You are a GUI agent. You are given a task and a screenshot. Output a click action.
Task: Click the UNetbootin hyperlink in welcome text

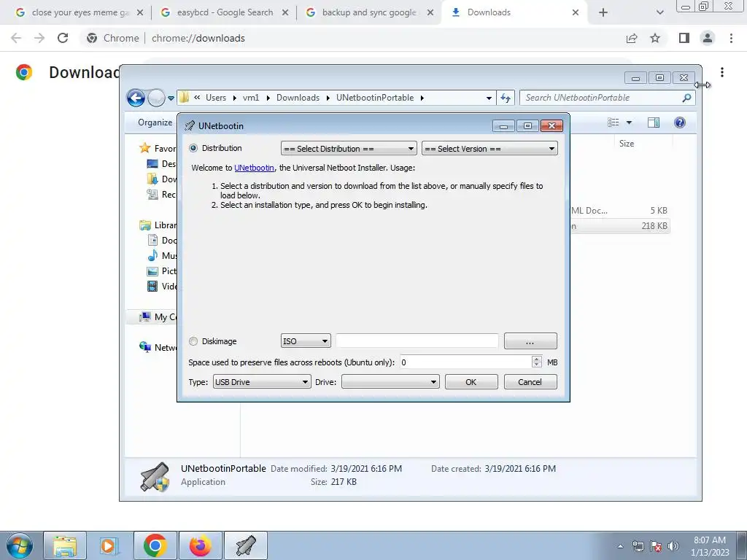[x=254, y=168]
